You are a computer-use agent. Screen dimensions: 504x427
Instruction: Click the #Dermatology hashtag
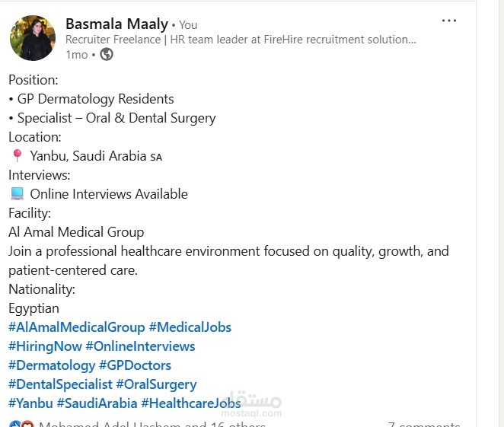(52, 365)
